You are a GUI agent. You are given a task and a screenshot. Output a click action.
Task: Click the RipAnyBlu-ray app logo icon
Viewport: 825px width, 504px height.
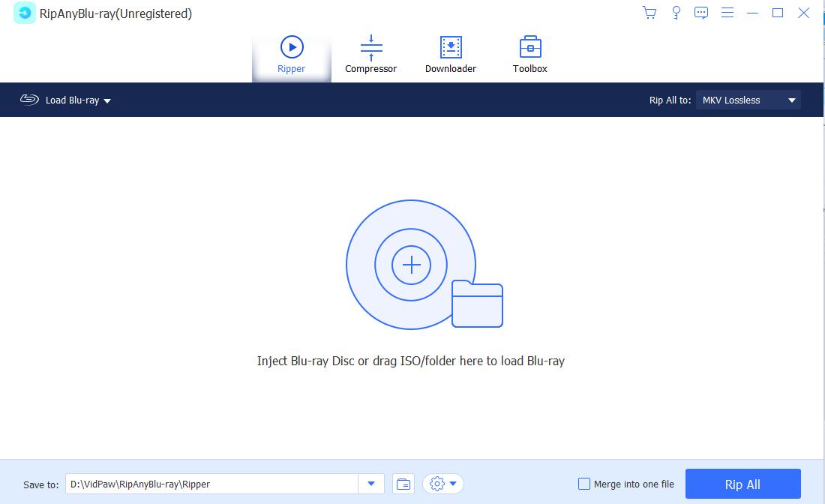click(x=24, y=13)
